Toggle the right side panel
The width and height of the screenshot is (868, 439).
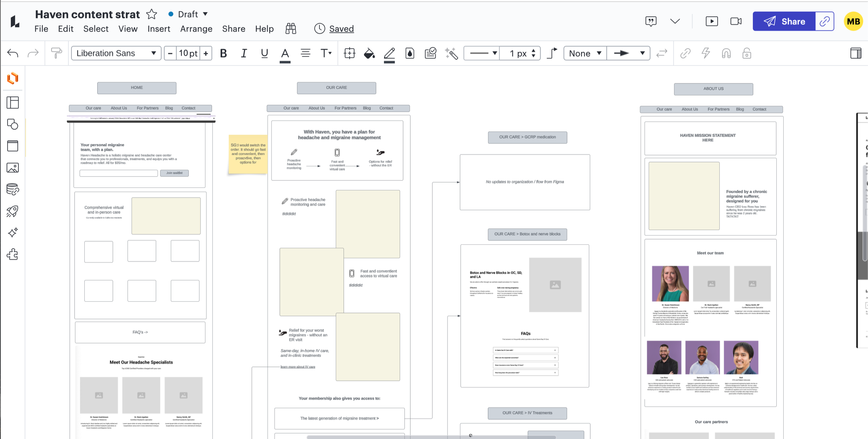coord(856,53)
